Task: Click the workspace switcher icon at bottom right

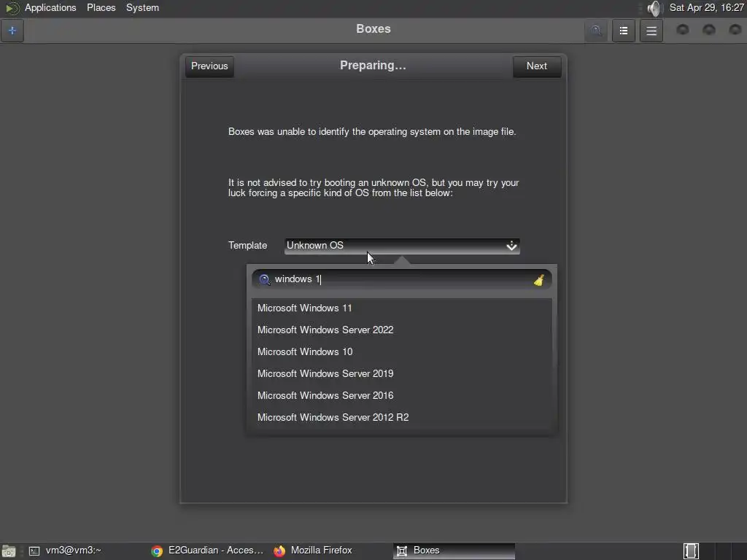Action: point(692,551)
